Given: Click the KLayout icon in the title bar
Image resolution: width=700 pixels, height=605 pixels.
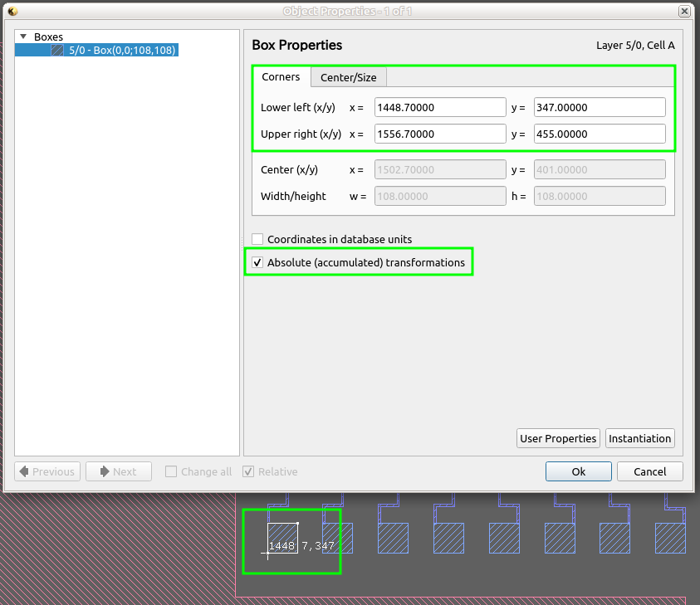Looking at the screenshot, I should [x=12, y=11].
